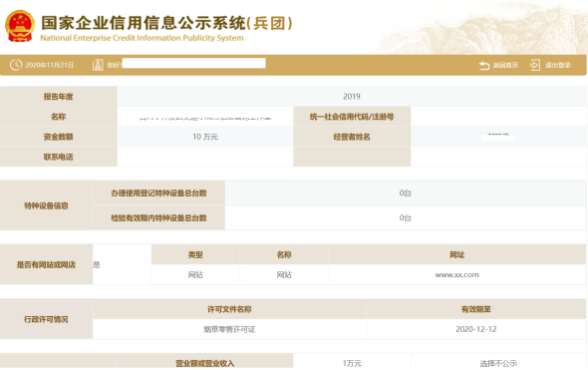
Task: Click the 营业额或营业收入 label
Action: (204, 364)
